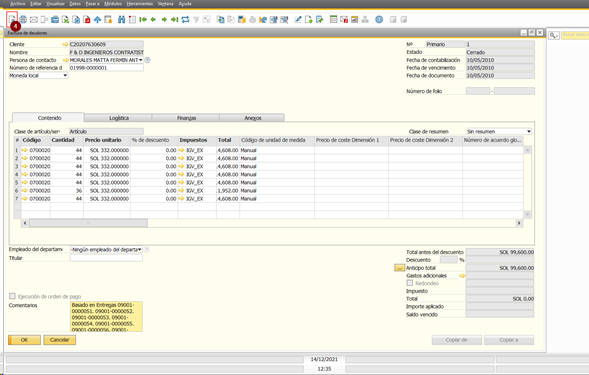Switch to the Finanzas tab
589x375 pixels.
click(186, 118)
